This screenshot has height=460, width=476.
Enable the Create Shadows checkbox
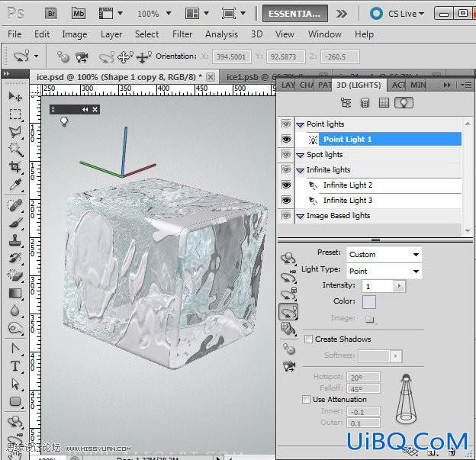tap(308, 339)
